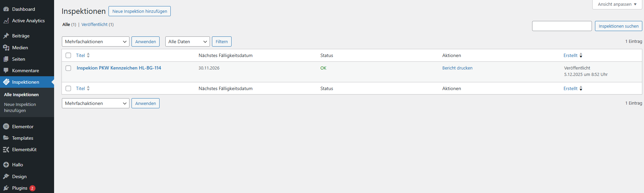Click the Inspektionen search input field

point(562,26)
